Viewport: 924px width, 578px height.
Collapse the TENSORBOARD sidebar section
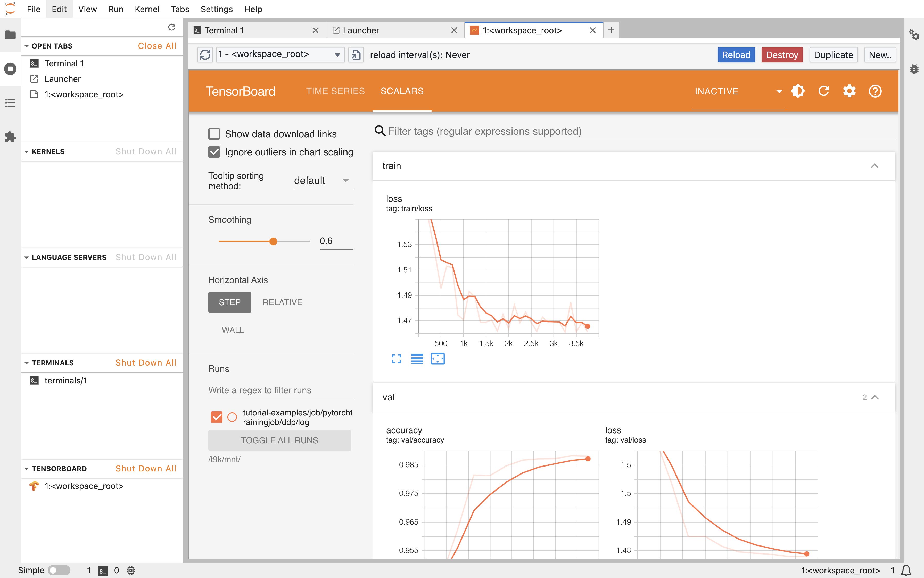click(26, 469)
